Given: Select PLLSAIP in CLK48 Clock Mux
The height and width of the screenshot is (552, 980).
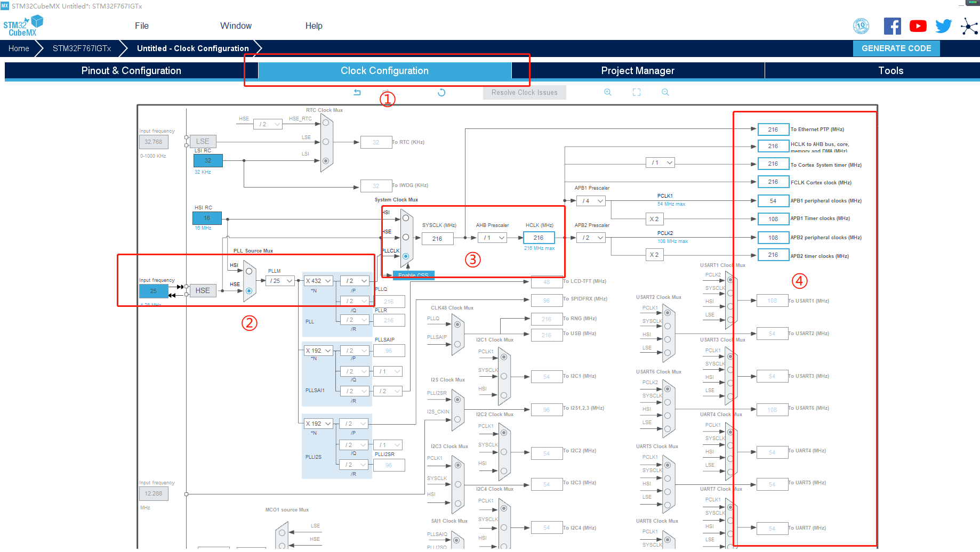Looking at the screenshot, I should pos(457,344).
